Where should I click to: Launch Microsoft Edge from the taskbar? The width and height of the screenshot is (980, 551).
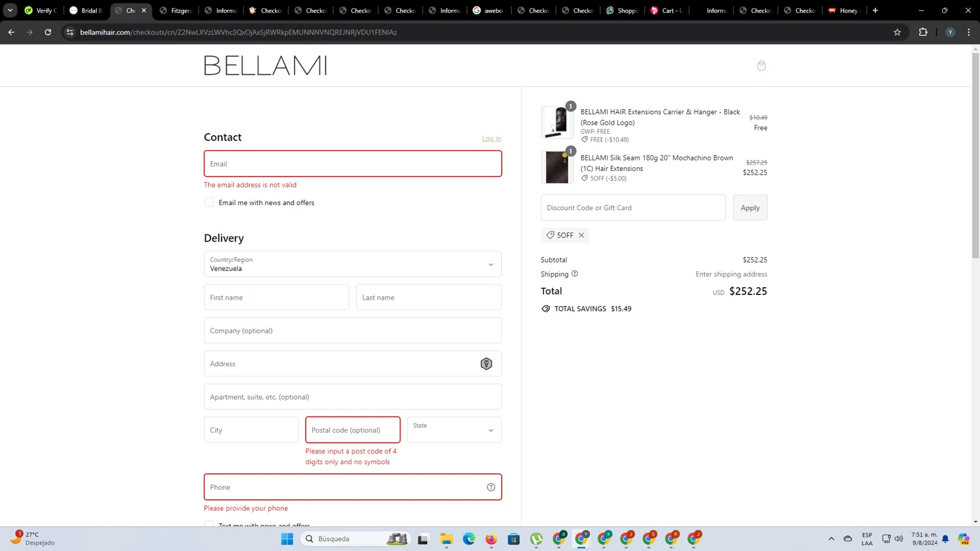[x=469, y=539]
